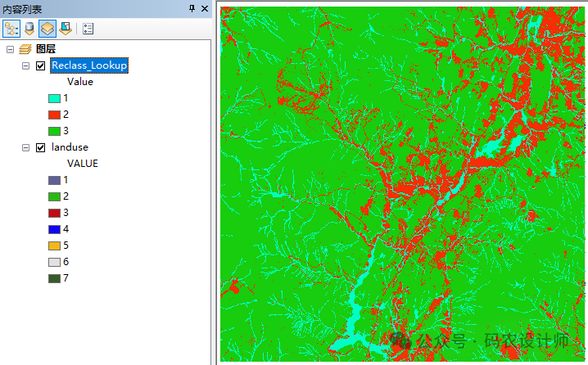The width and height of the screenshot is (588, 365).
Task: Open table of contents Options button
Action: tap(88, 29)
